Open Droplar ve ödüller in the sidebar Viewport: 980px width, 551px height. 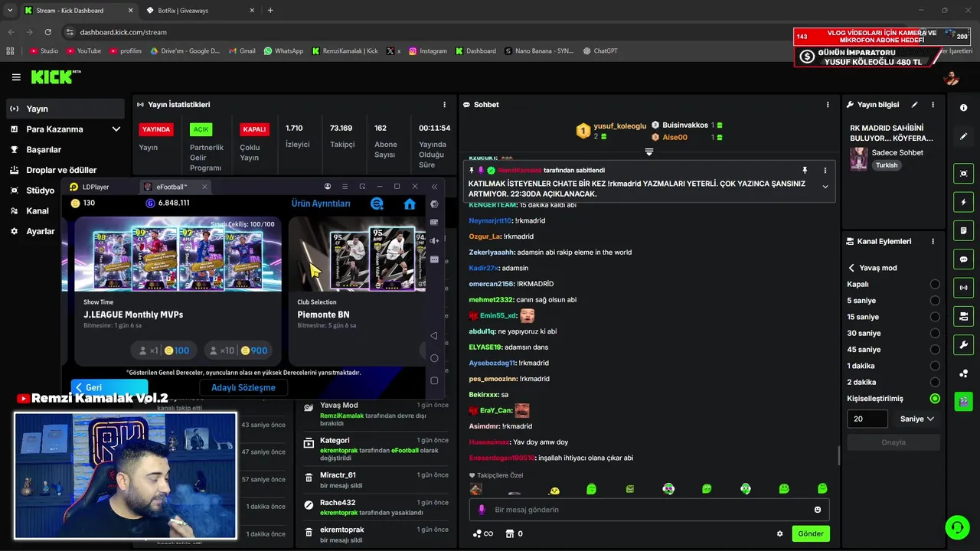coord(65,170)
